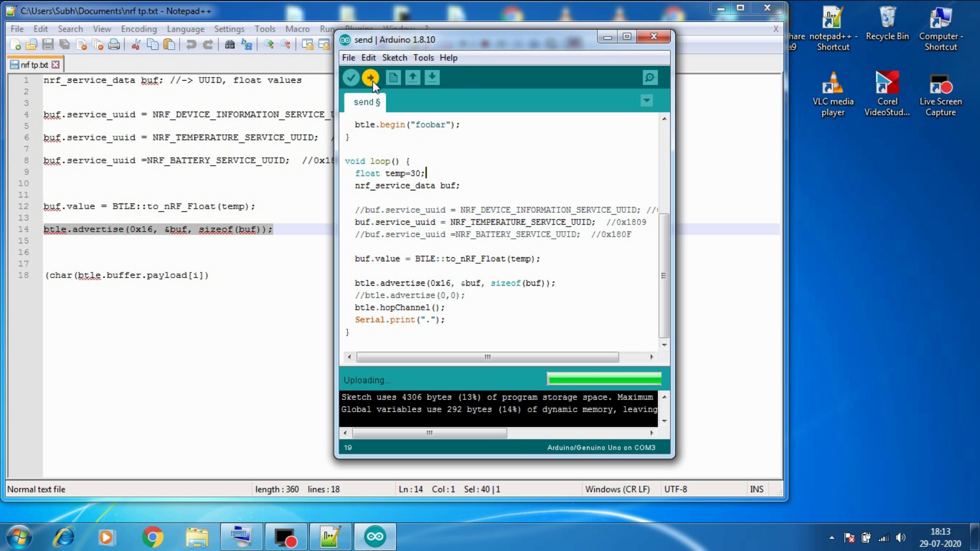
Task: Show hidden system tray icons
Action: [831, 538]
